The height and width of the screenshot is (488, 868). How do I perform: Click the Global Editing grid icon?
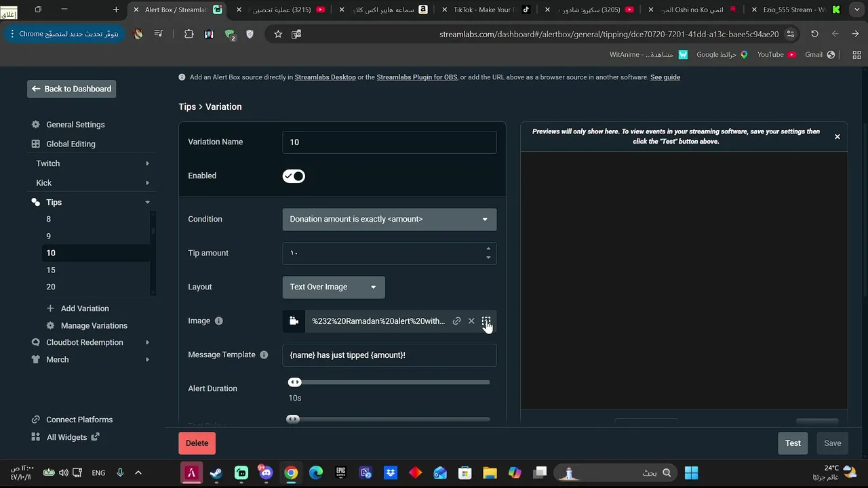[36, 144]
